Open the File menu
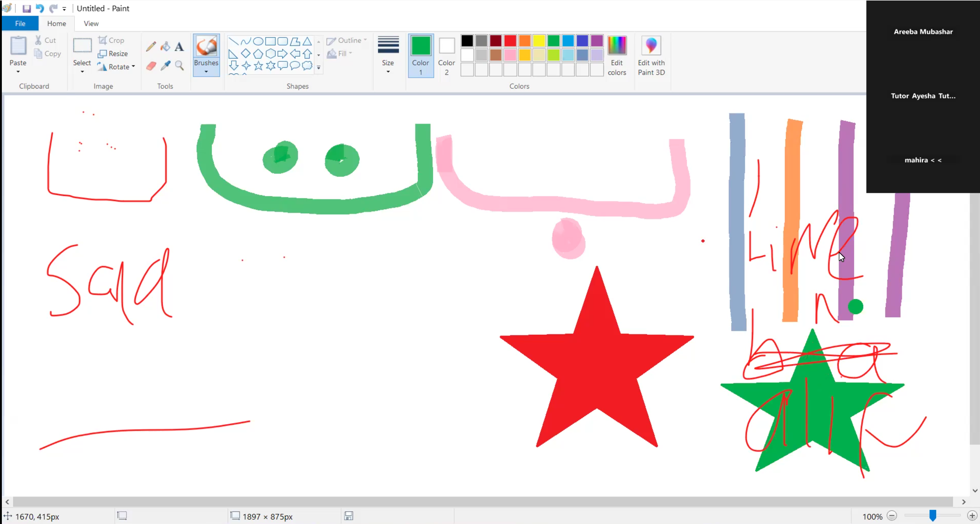 [x=20, y=23]
